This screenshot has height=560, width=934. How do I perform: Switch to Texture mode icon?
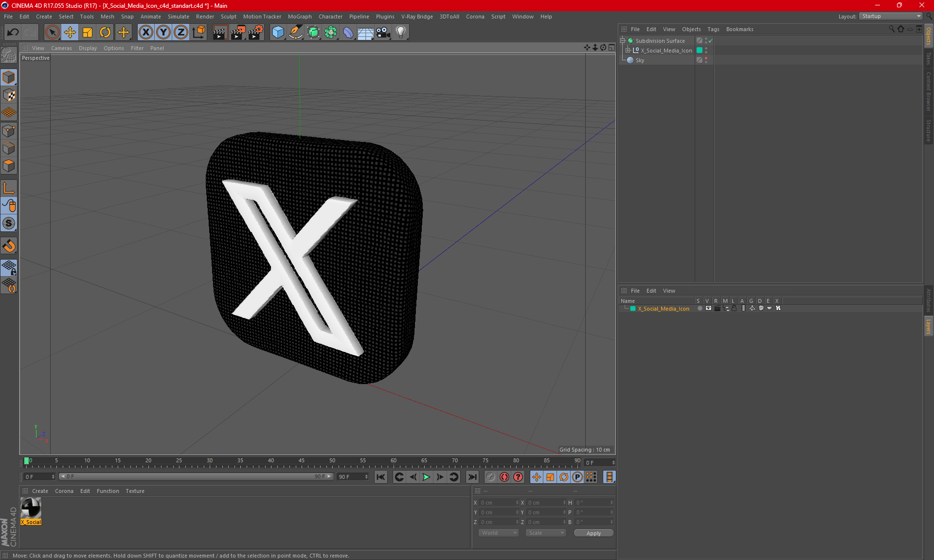[x=9, y=95]
